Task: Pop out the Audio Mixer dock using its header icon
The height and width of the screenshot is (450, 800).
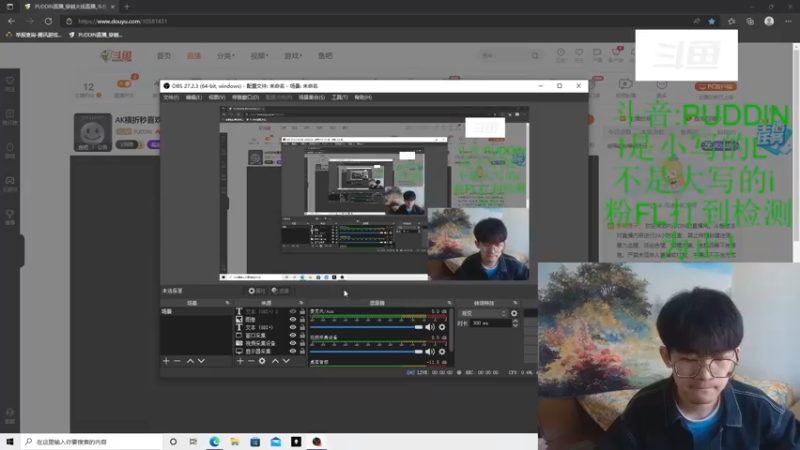Action: coord(449,303)
